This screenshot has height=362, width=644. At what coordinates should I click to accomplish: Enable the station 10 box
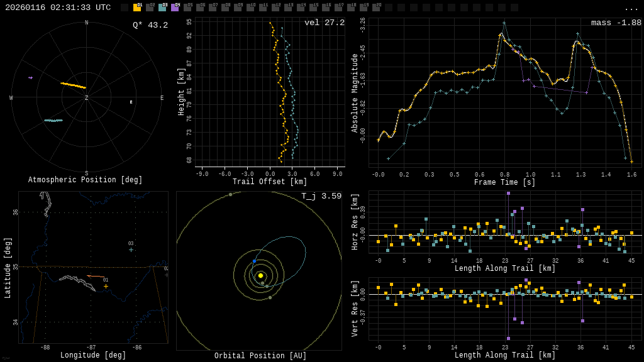click(250, 8)
